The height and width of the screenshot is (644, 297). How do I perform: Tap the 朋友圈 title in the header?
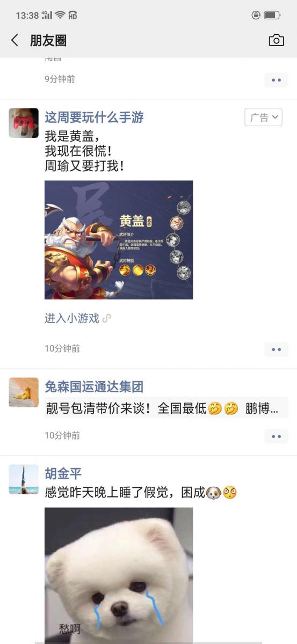pyautogui.click(x=48, y=40)
